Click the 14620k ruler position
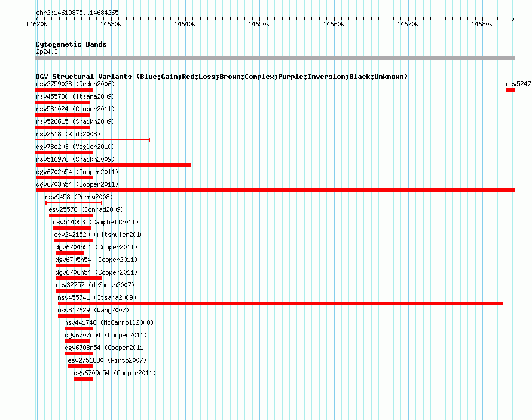532x420 pixels. click(x=36, y=24)
